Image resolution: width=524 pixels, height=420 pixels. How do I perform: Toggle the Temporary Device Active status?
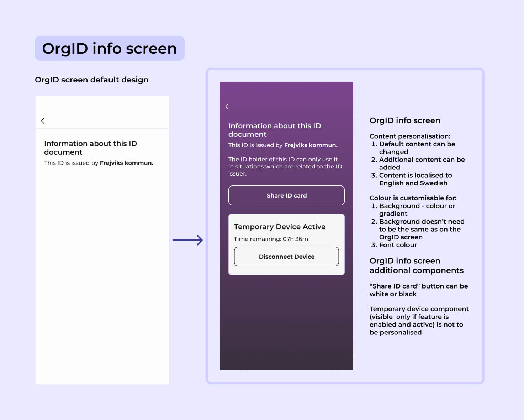coord(280,227)
